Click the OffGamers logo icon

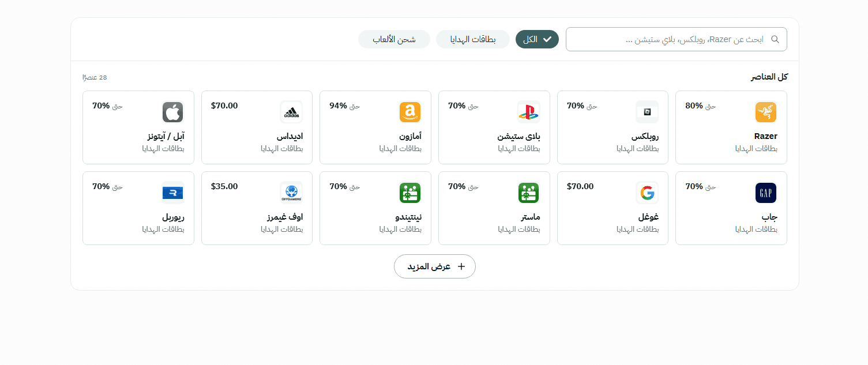[291, 193]
